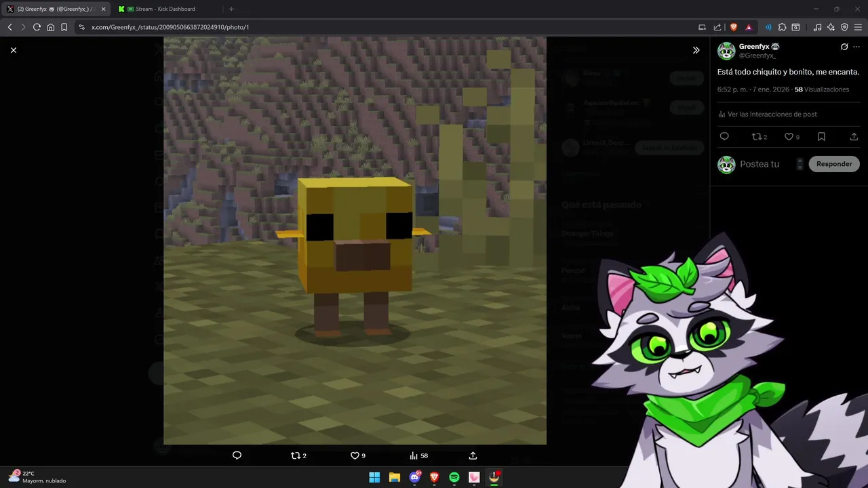The image size is (868, 488).
Task: Bookmark this page in browser toolbar
Action: point(64,27)
